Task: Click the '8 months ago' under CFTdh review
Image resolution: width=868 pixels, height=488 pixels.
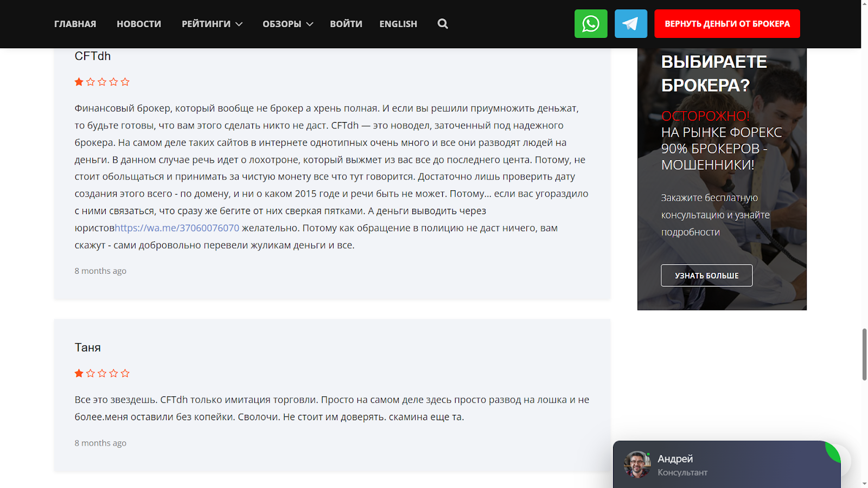Action: pyautogui.click(x=100, y=271)
